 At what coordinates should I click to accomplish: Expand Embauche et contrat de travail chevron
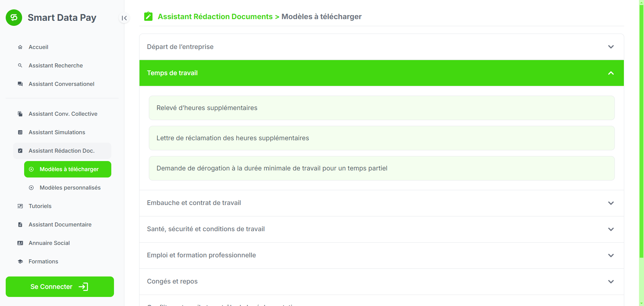(x=611, y=203)
